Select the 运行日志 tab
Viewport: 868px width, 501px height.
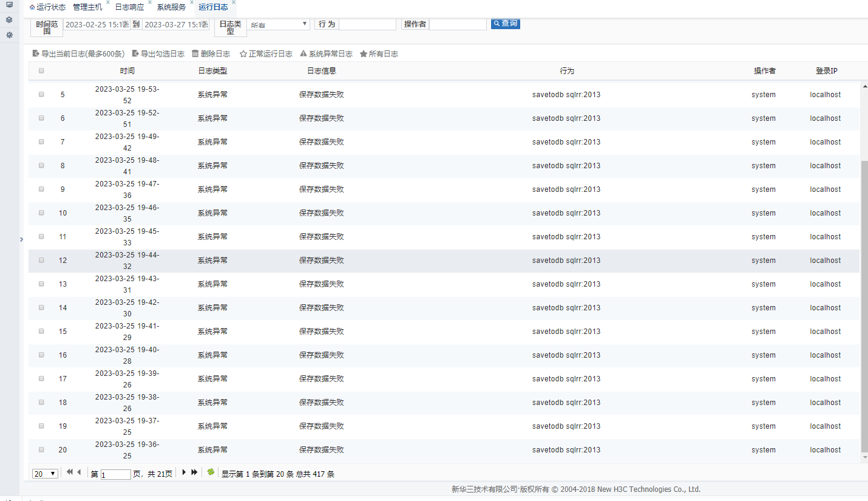pos(214,7)
